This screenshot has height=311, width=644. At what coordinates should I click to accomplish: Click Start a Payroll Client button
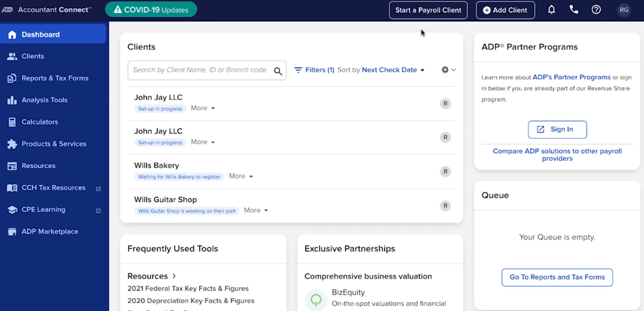428,10
